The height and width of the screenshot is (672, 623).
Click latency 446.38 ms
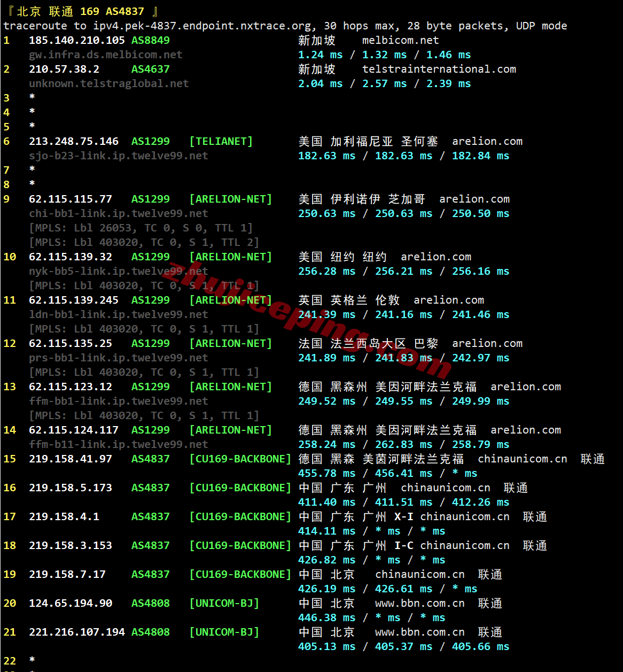coord(327,617)
